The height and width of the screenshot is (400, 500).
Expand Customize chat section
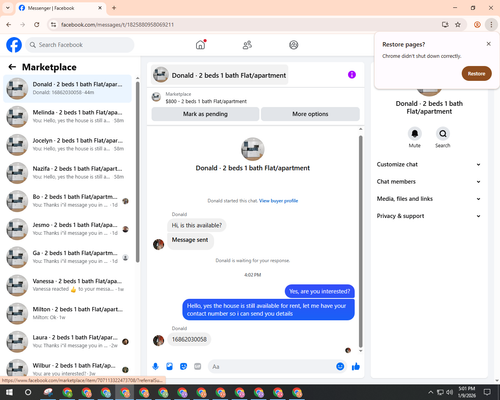coord(429,164)
